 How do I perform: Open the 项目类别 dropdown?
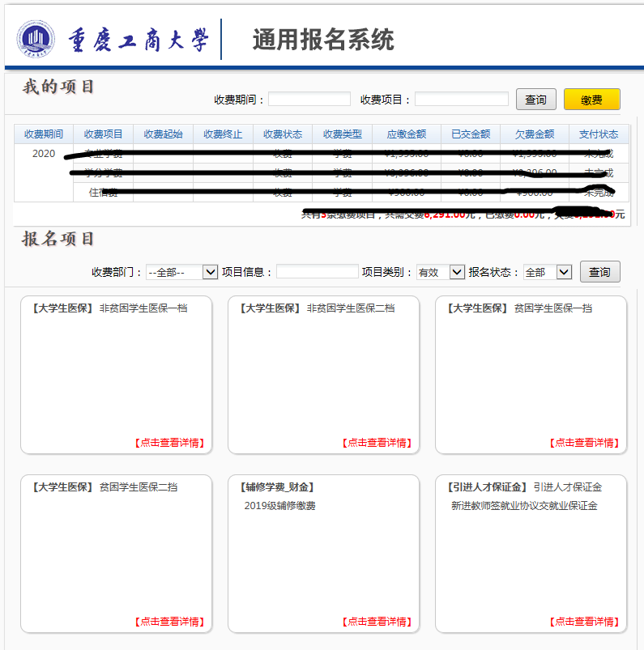(x=440, y=272)
